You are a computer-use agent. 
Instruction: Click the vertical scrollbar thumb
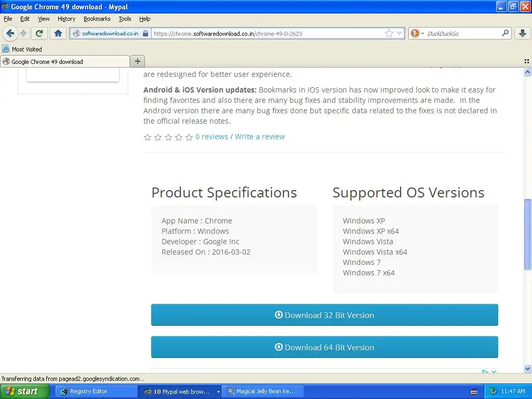tap(527, 234)
